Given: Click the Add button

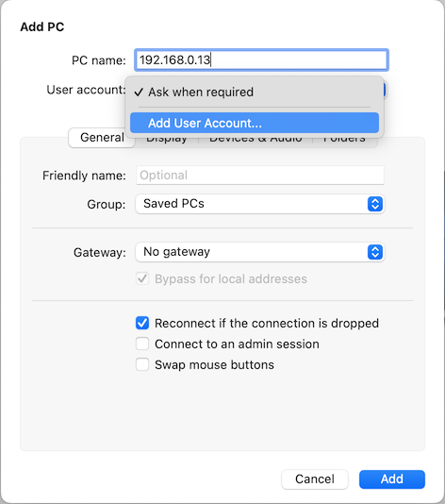Looking at the screenshot, I should [392, 479].
